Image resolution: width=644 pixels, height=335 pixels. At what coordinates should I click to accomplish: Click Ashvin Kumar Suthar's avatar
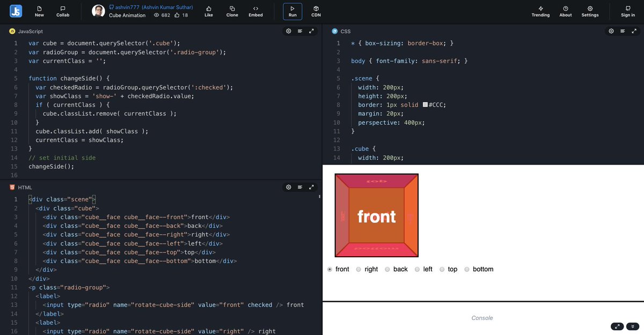click(98, 11)
